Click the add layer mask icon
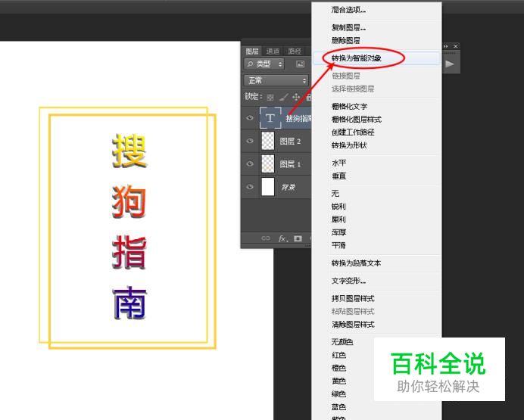Viewport: 524px width, 420px height. (298, 238)
